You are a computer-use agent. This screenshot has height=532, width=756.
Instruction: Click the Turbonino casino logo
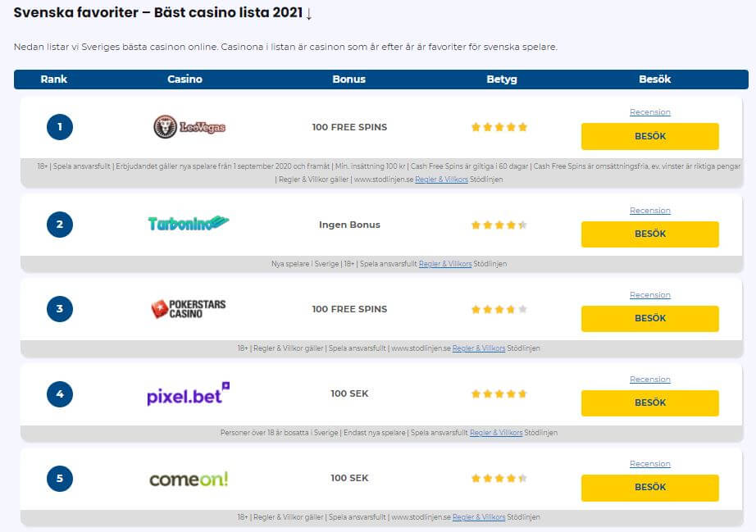point(188,224)
